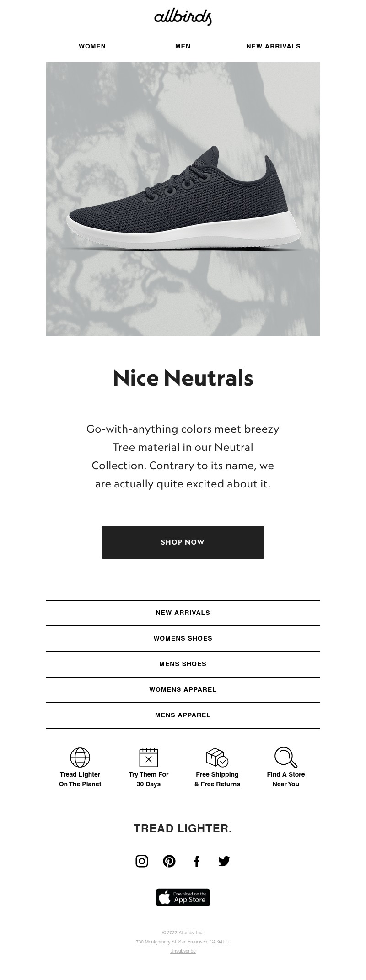Open the MENS SHOES link

point(183,664)
